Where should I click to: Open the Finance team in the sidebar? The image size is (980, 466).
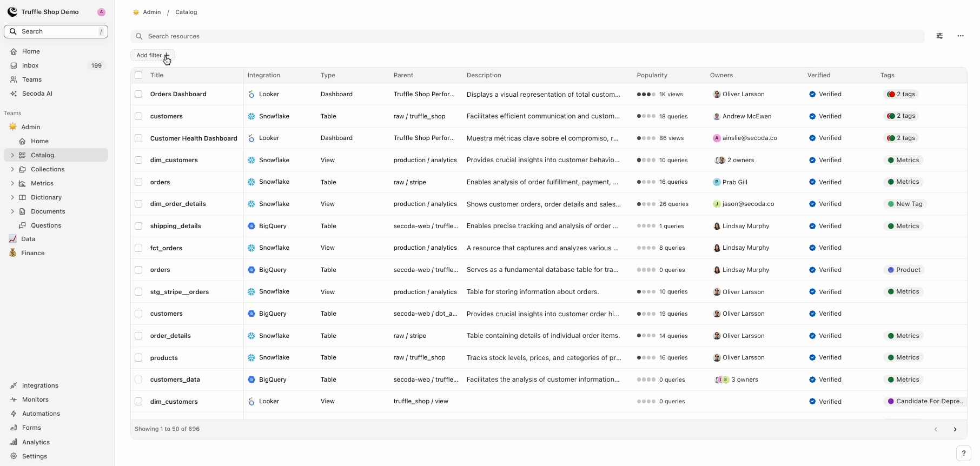pos(32,253)
